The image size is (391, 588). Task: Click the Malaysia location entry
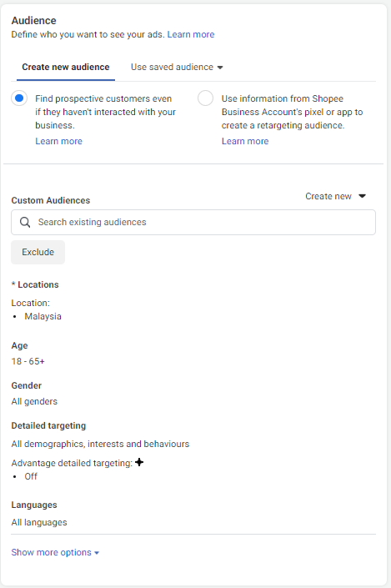pos(43,316)
